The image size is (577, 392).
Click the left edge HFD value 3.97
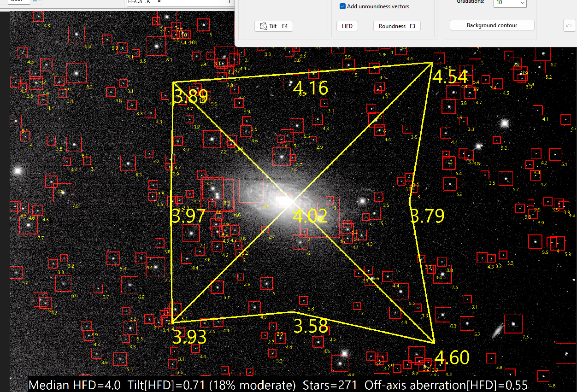point(188,216)
